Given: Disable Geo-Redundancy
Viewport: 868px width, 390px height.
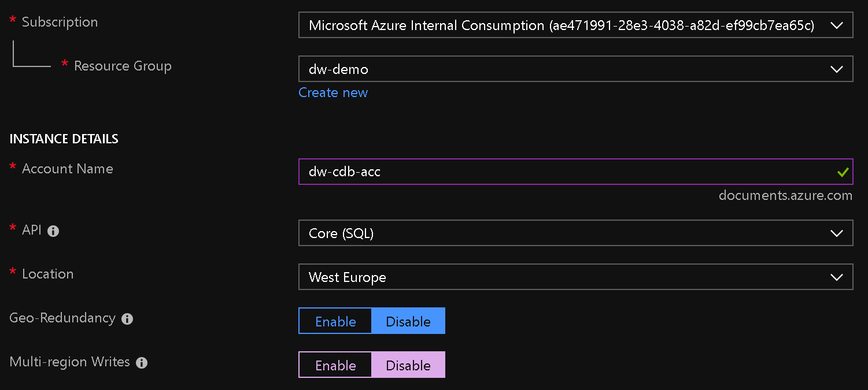Looking at the screenshot, I should (408, 321).
